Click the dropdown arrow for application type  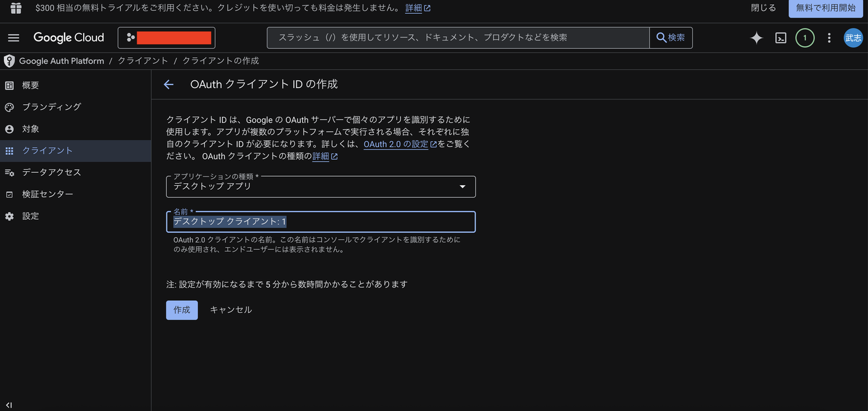coord(462,187)
